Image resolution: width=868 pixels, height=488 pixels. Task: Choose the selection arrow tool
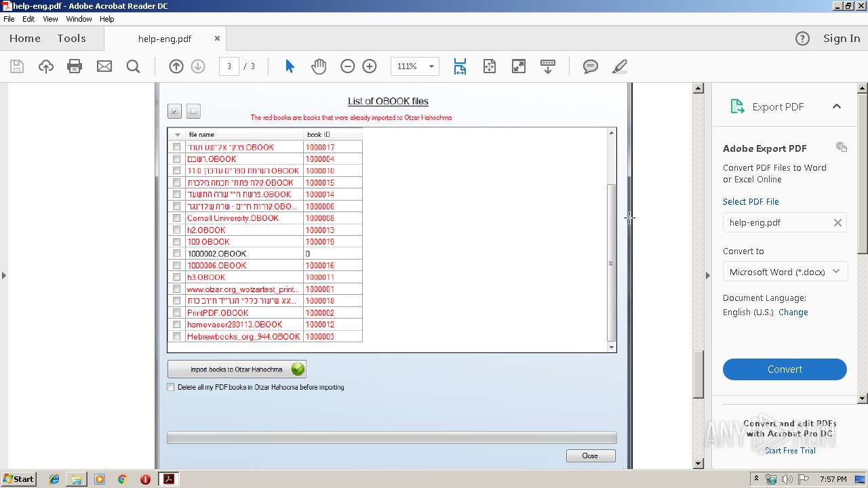point(290,66)
